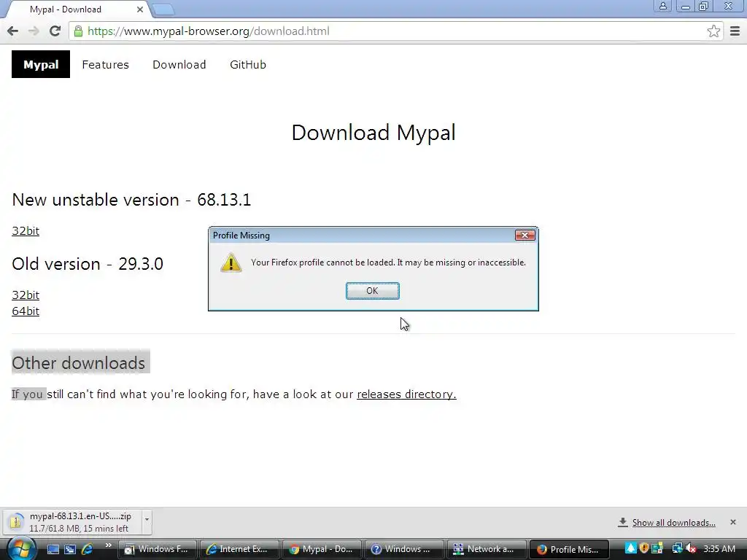Click the 3:35 AM system clock
This screenshot has height=560, width=747.
[719, 549]
